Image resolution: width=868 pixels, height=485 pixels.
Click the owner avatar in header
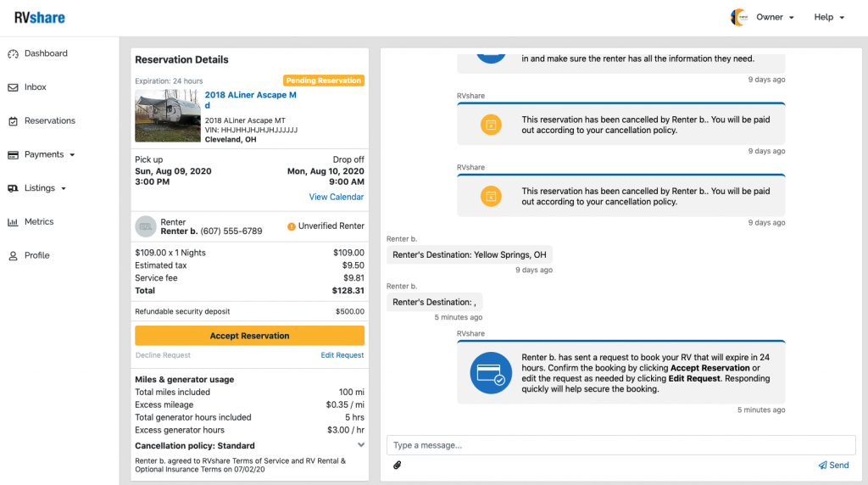[739, 17]
